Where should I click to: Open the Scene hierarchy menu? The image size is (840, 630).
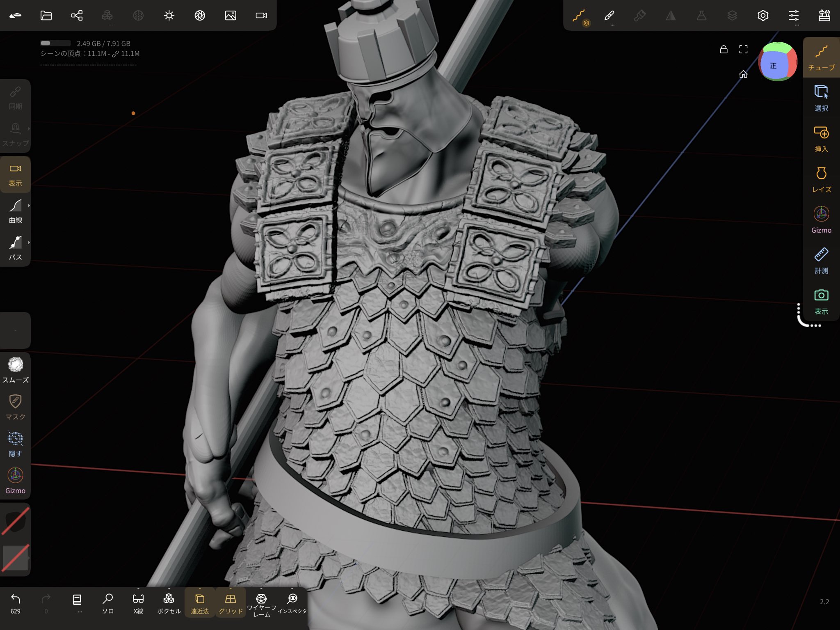(x=77, y=16)
